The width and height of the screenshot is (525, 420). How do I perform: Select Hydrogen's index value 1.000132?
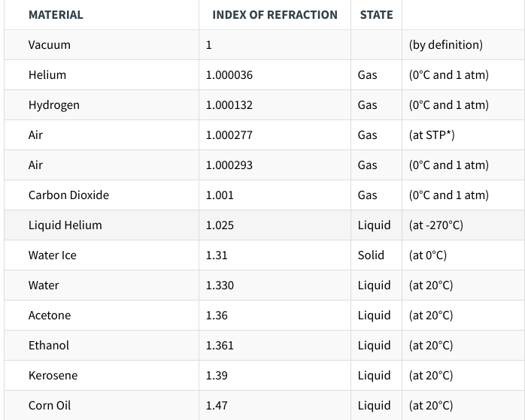(229, 104)
